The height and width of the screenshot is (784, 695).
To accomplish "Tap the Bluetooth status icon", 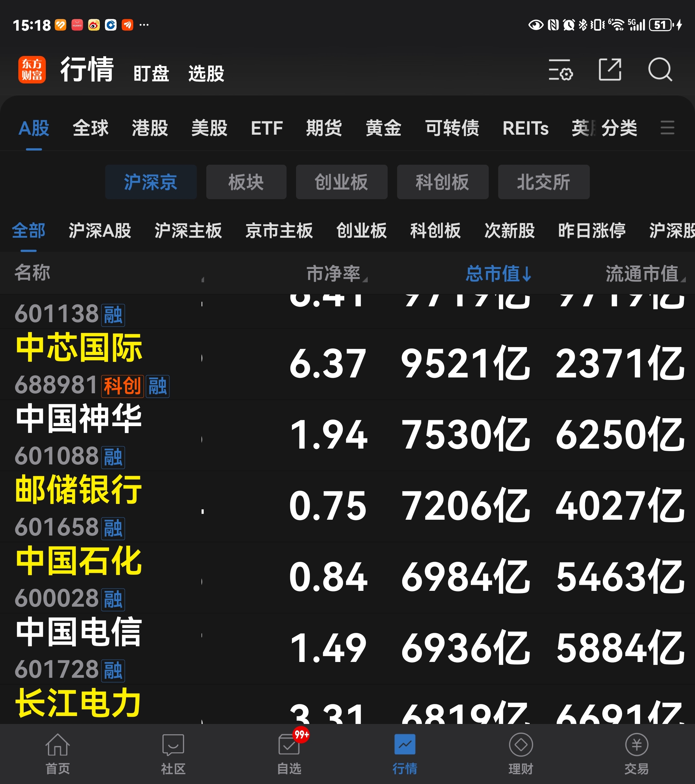I will tap(583, 25).
